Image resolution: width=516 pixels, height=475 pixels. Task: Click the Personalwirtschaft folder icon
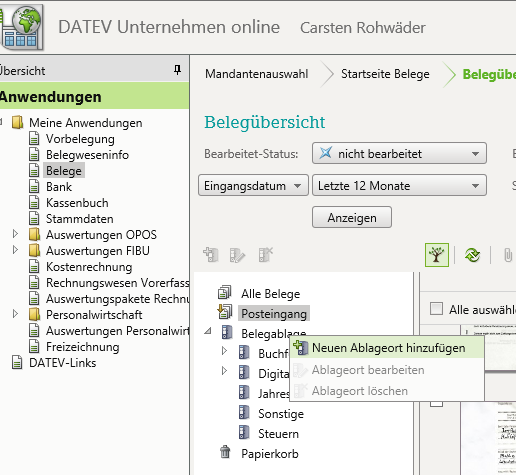pos(35,314)
